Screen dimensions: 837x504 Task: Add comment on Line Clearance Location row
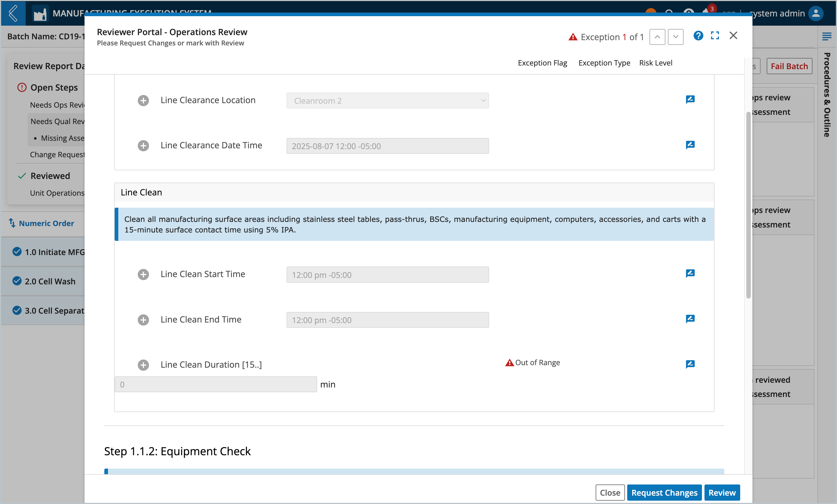(x=690, y=100)
